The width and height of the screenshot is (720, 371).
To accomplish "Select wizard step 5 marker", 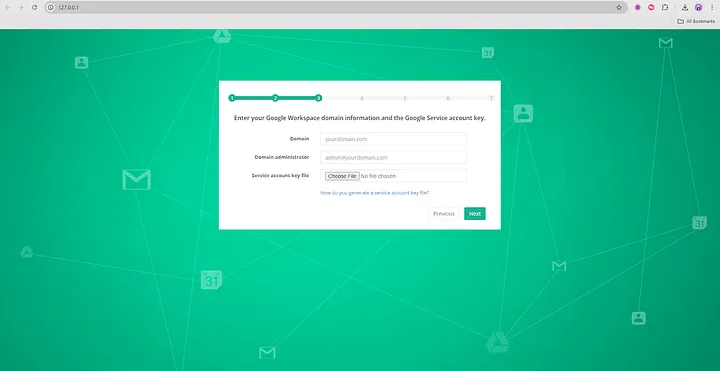I will [405, 98].
